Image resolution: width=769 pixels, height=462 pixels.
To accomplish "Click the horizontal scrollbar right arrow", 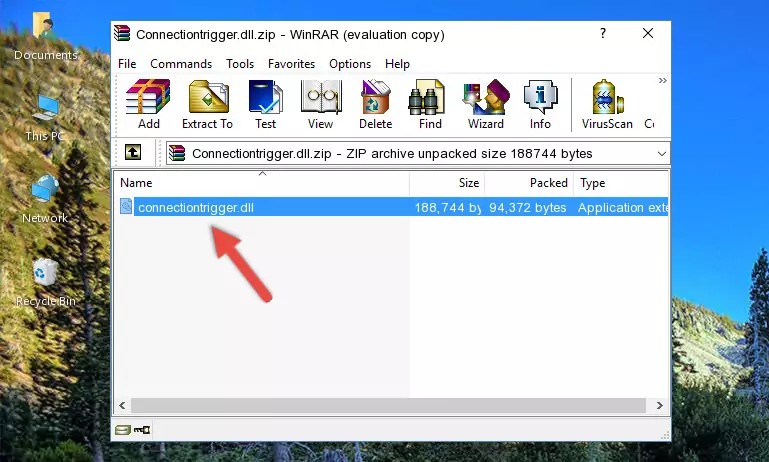I will 660,406.
